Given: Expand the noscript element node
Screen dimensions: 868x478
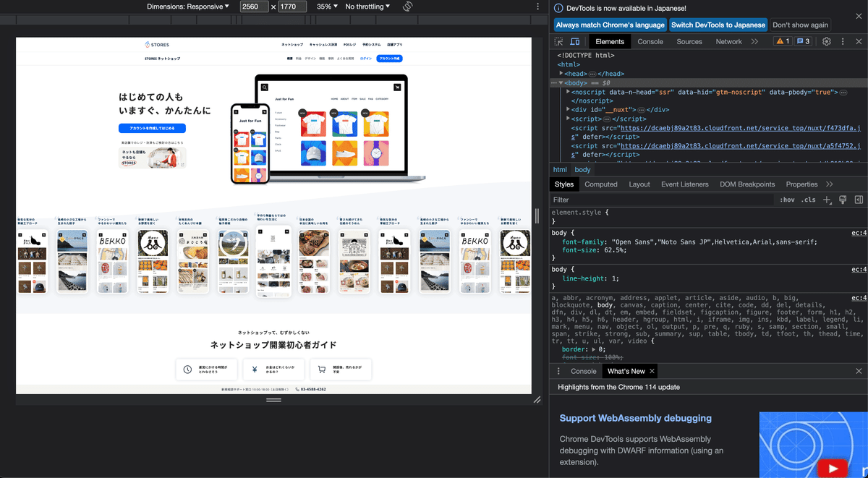Looking at the screenshot, I should pyautogui.click(x=569, y=93).
